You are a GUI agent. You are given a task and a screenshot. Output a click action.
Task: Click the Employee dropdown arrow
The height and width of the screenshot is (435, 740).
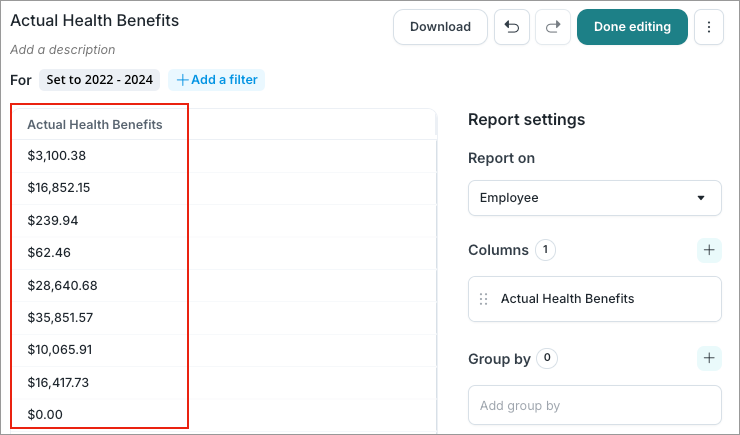[x=701, y=198]
